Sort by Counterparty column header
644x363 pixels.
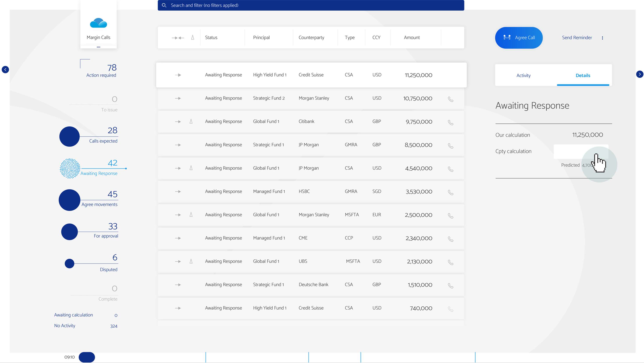[311, 38]
